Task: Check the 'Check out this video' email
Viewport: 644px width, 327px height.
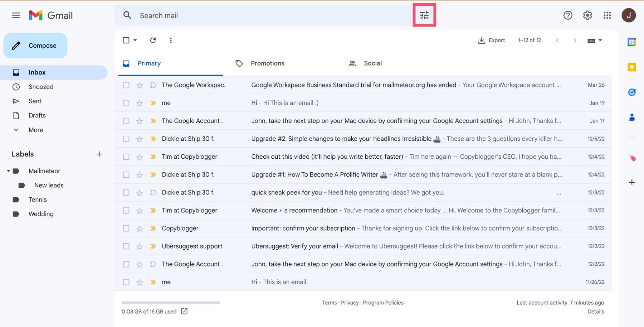Action: pos(126,157)
